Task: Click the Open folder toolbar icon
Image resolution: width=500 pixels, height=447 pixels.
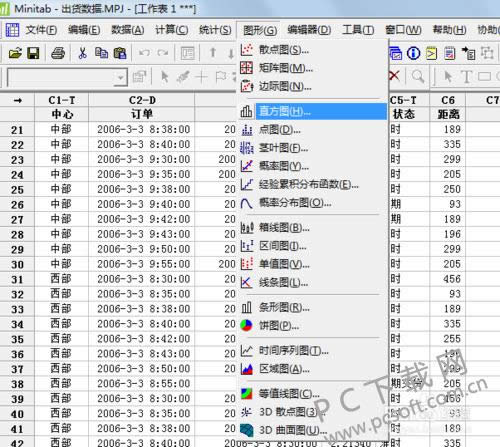Action: tap(15, 53)
